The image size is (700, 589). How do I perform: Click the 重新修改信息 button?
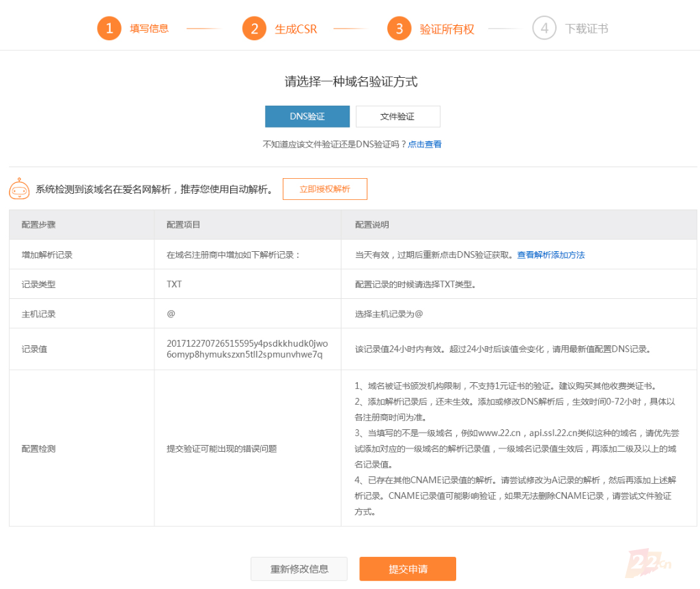point(299,569)
